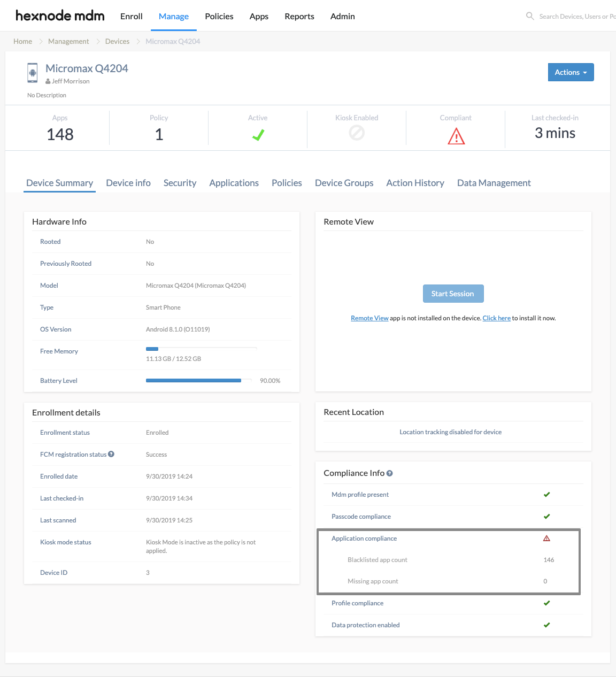This screenshot has height=677, width=616.
Task: Click the Battery Level progress bar
Action: point(199,381)
